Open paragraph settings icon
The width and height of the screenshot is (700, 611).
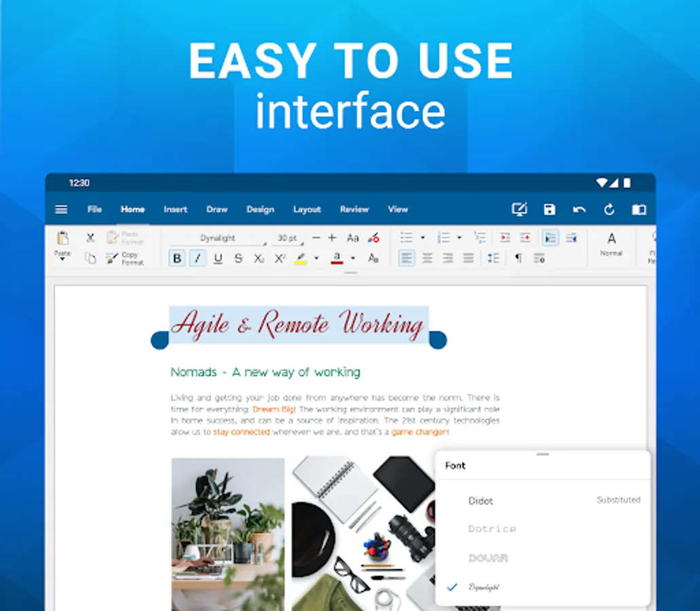pyautogui.click(x=539, y=259)
